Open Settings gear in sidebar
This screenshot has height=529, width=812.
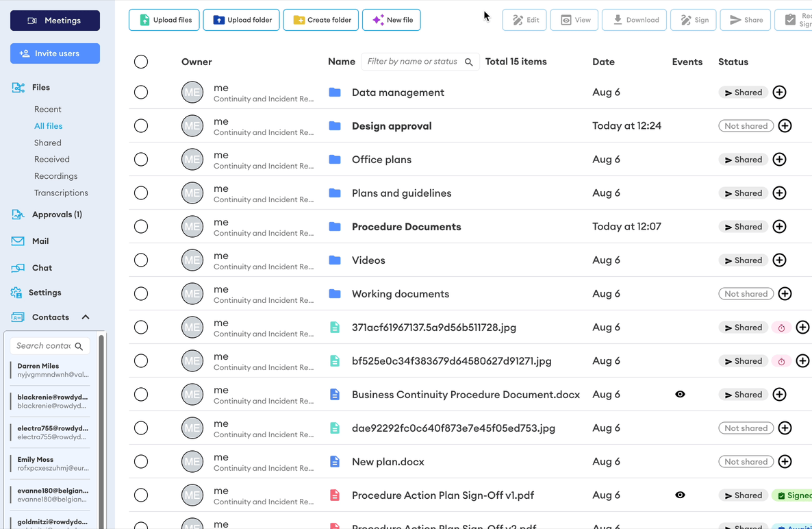click(16, 293)
